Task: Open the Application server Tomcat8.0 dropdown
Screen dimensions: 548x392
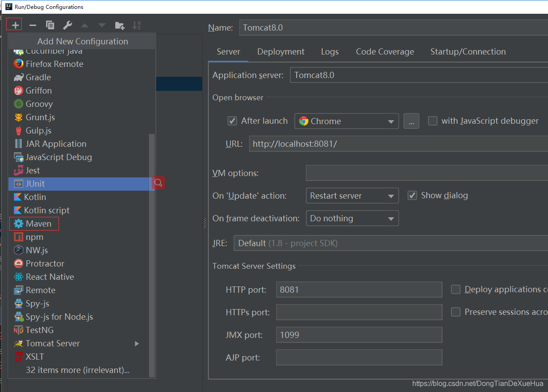Action: click(419, 75)
